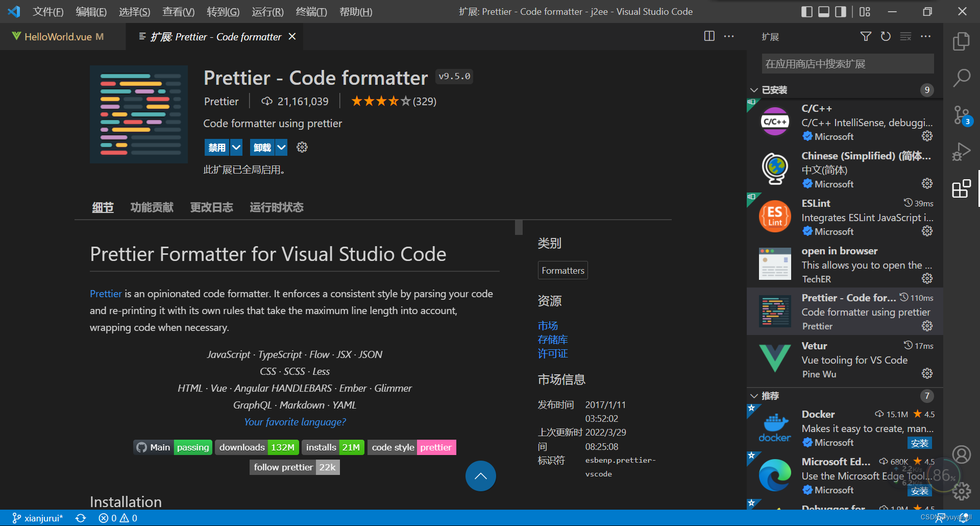Click the sync changes icon in the status bar
This screenshot has width=980, height=526.
click(81, 518)
